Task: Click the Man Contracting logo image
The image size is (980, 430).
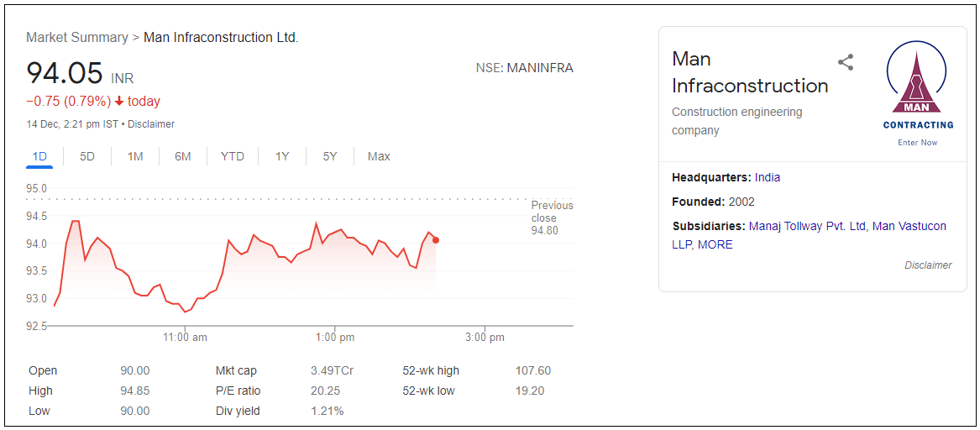Action: 917,84
